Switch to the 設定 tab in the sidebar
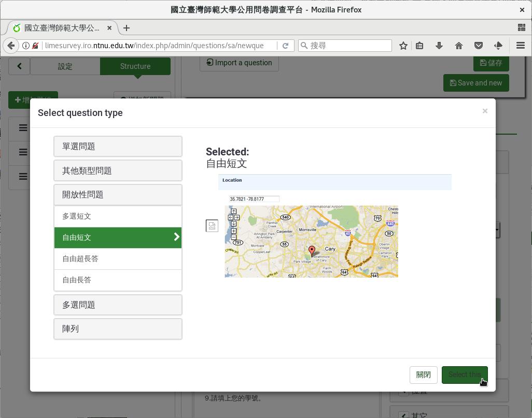 (x=65, y=66)
